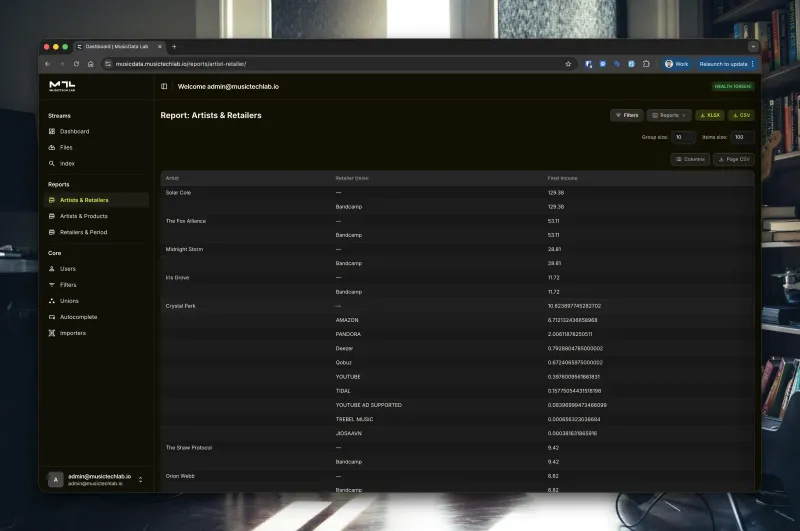The width and height of the screenshot is (800, 531).
Task: Open Retailers & Period report
Action: (84, 232)
